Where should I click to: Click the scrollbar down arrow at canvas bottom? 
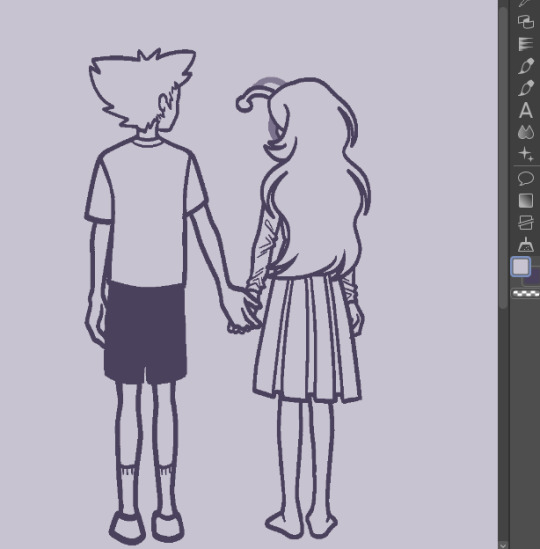tap(503, 545)
